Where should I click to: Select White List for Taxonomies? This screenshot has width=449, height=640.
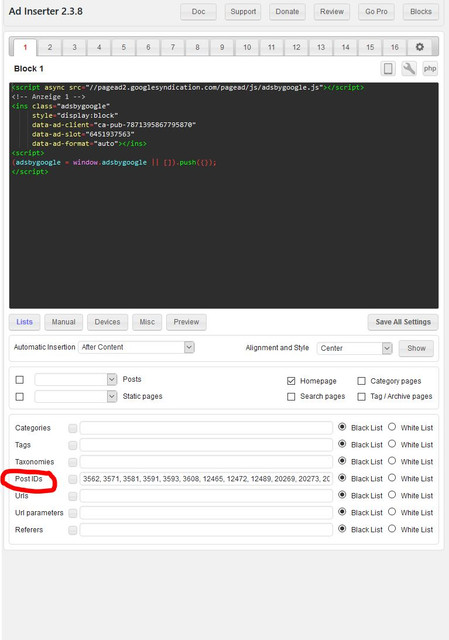click(392, 461)
